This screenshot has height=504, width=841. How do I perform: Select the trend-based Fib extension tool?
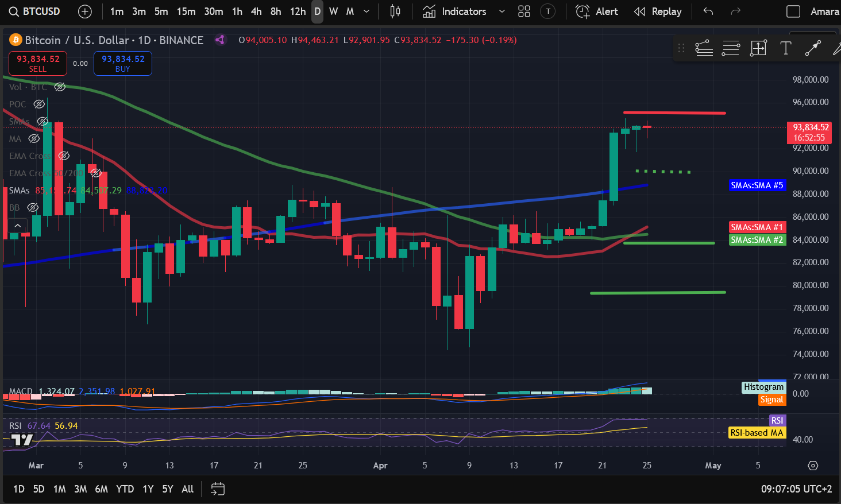[704, 48]
